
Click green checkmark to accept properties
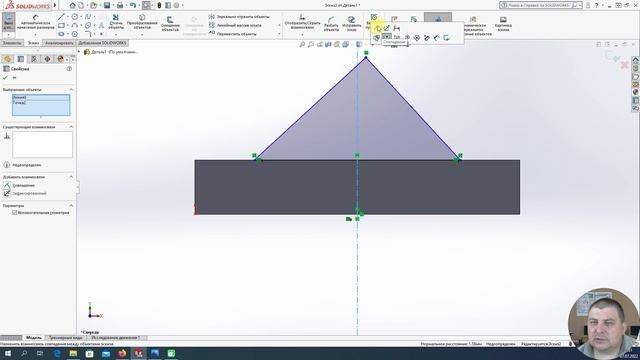click(x=5, y=77)
